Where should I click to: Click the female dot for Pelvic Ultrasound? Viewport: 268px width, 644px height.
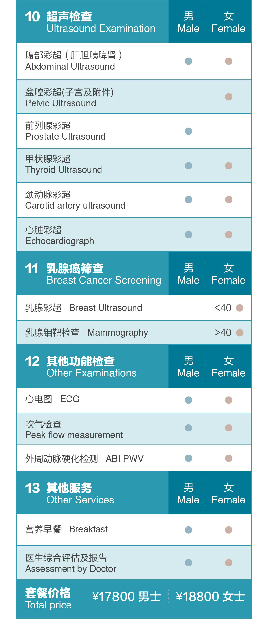tap(228, 97)
